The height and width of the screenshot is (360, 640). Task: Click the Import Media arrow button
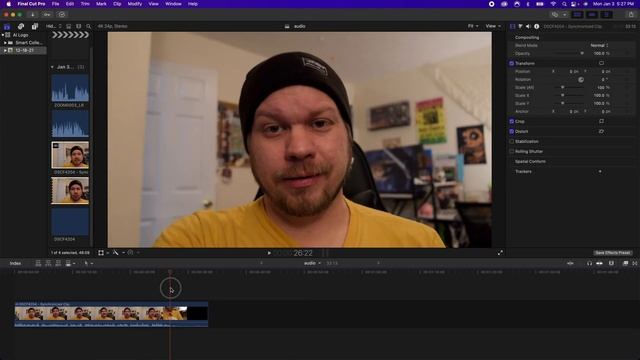coord(33,15)
